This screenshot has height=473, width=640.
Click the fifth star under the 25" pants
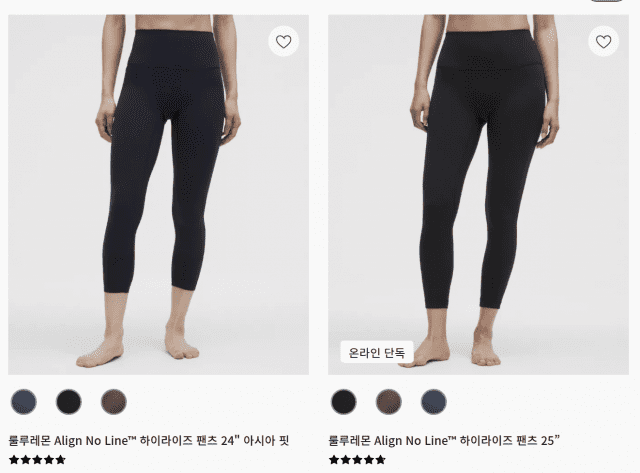pyautogui.click(x=380, y=460)
